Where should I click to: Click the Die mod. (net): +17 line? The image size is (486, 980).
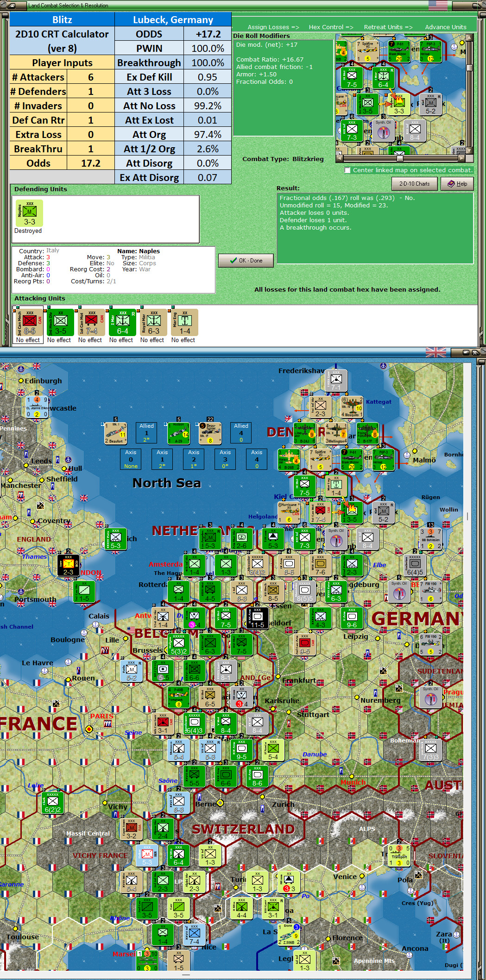point(267,45)
